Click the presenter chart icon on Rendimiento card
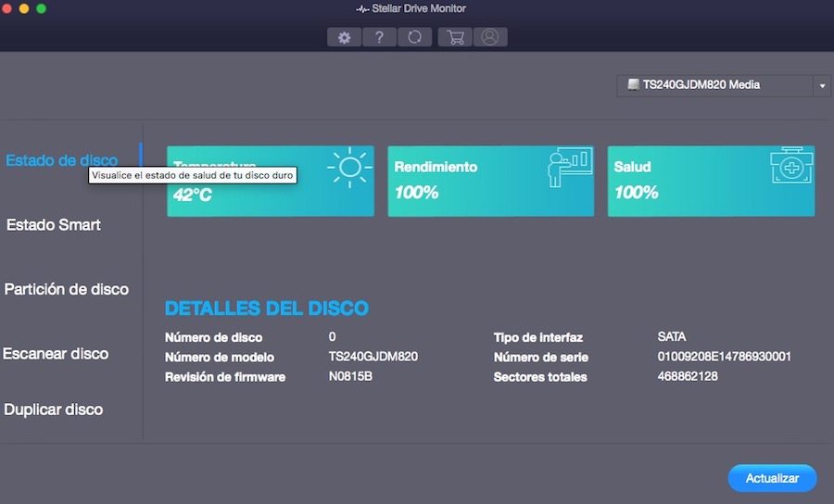This screenshot has height=504, width=834. tap(570, 167)
